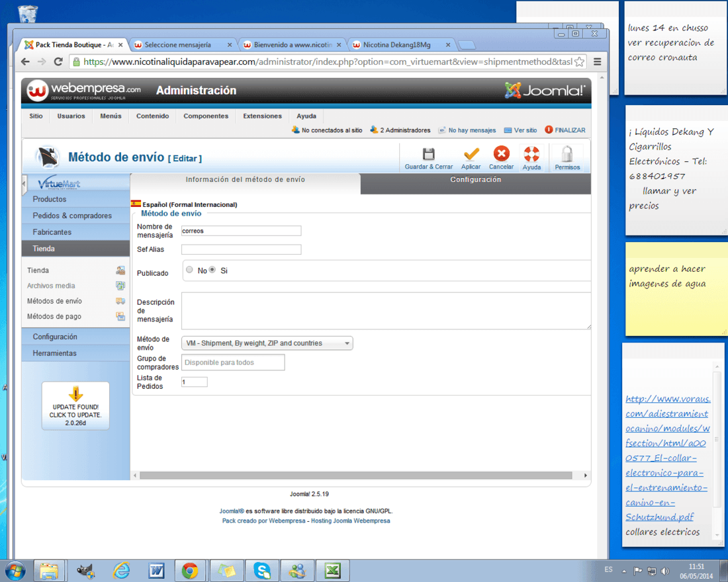Viewport: 728px width, 582px height.
Task: Open Excel from the taskbar
Action: (x=332, y=570)
